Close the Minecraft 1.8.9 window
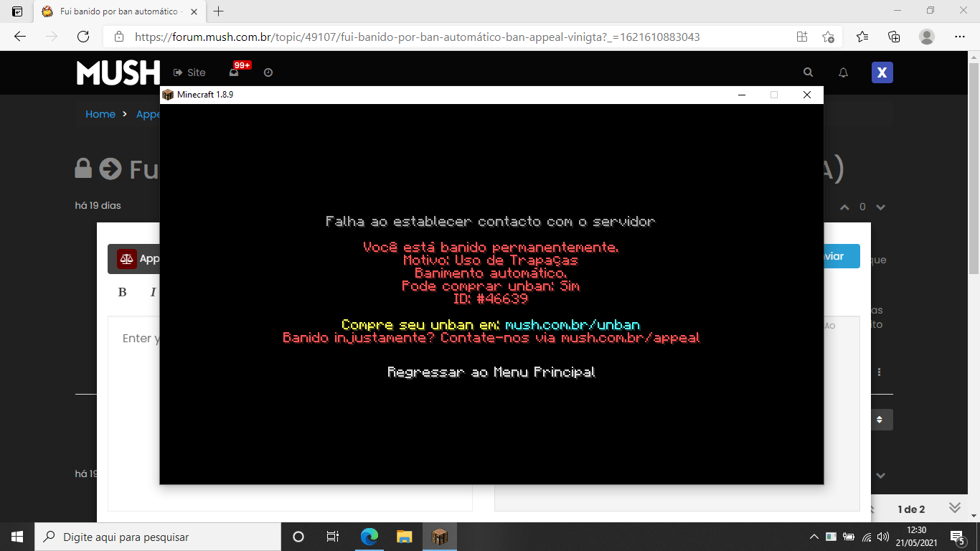Screen dimensions: 980x551 coord(807,95)
